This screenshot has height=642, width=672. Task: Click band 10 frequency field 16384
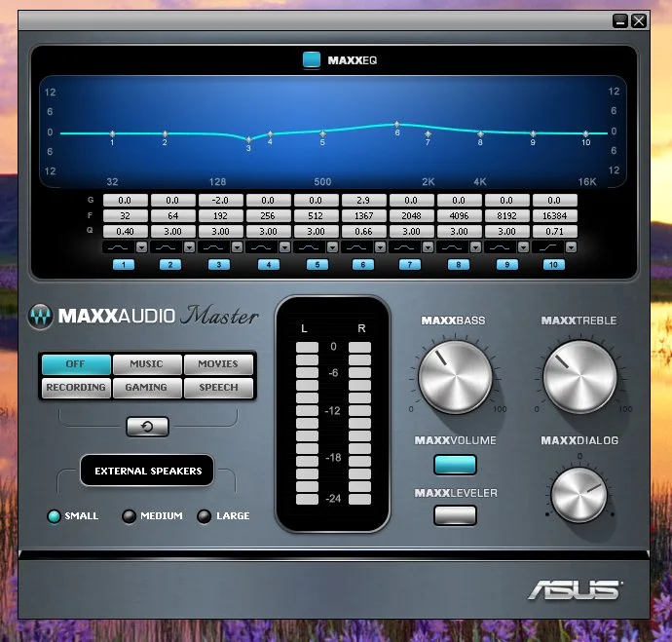point(554,215)
